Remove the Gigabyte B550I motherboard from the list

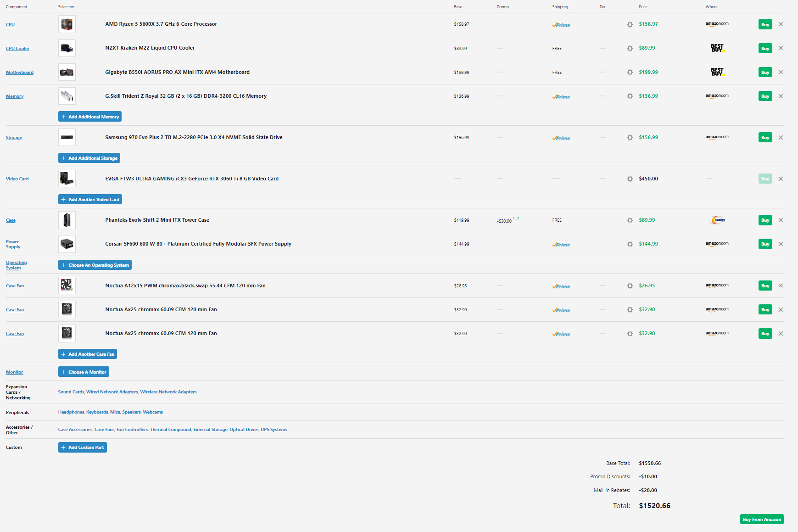(781, 72)
